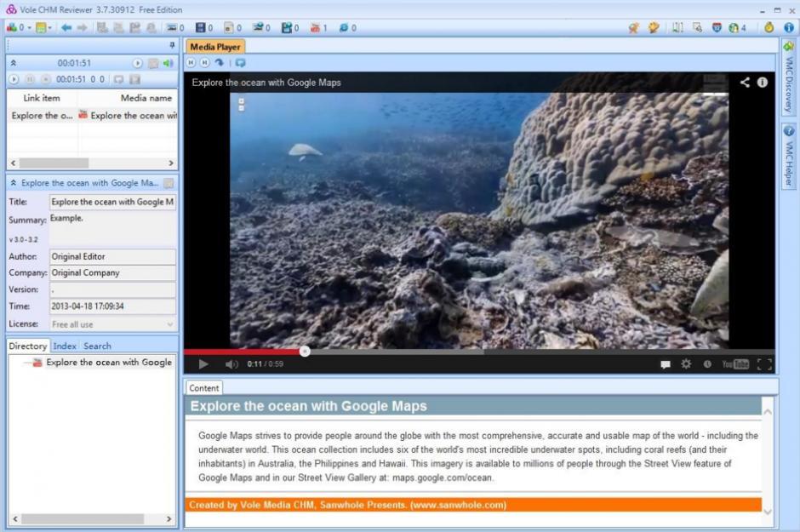Collapse the timer section with the double chevron
This screenshot has width=800, height=532.
(x=14, y=63)
